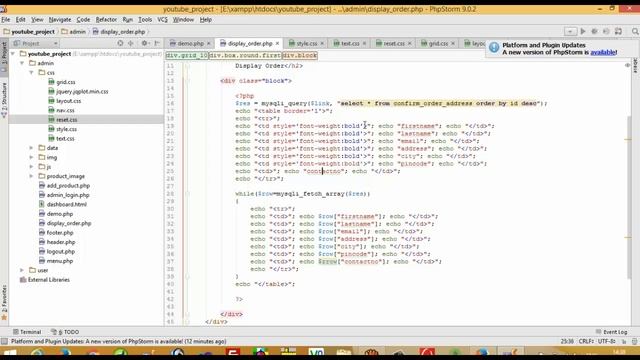The image size is (640, 360).
Task: Collapse the youtube_project root folder
Action: [x=13, y=53]
